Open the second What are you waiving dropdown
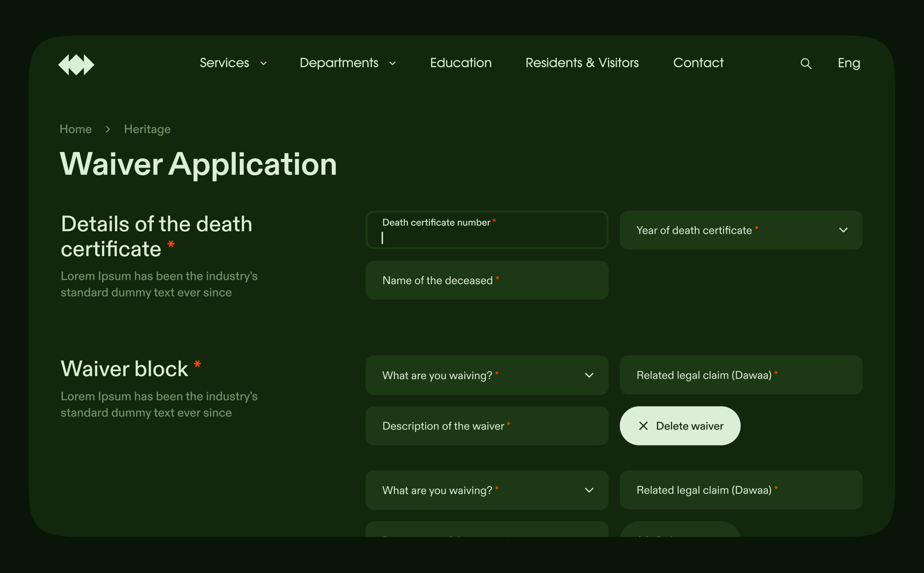Viewport: 924px width, 573px height. (x=487, y=490)
